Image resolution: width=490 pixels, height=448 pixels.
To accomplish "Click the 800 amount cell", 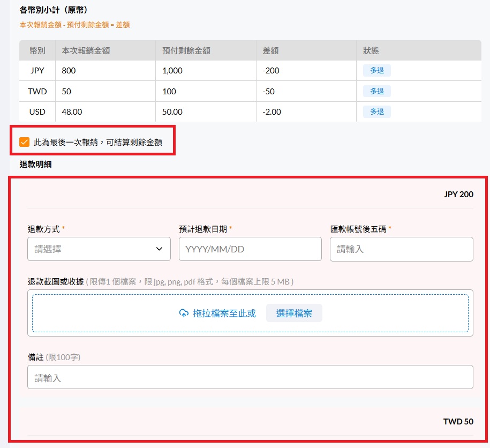I will (x=105, y=70).
